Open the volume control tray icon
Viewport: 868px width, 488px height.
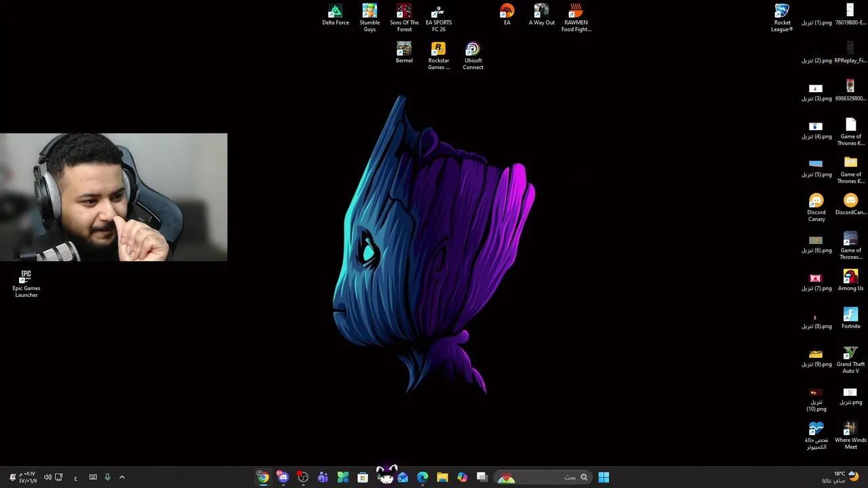[x=47, y=477]
